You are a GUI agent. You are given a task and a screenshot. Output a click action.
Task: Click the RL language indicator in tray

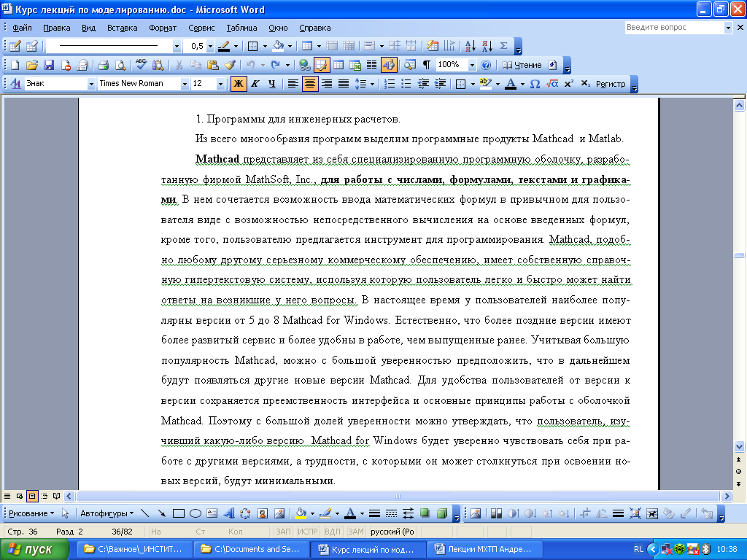(x=638, y=549)
